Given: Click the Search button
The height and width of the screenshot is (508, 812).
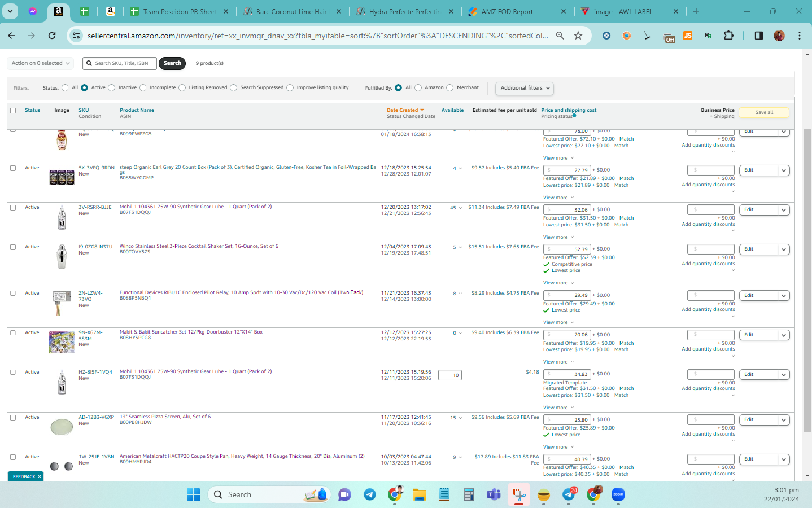Looking at the screenshot, I should [172, 63].
